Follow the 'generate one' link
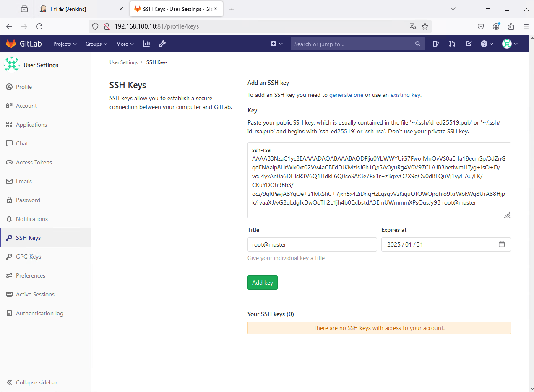This screenshot has height=392, width=534. coord(346,95)
